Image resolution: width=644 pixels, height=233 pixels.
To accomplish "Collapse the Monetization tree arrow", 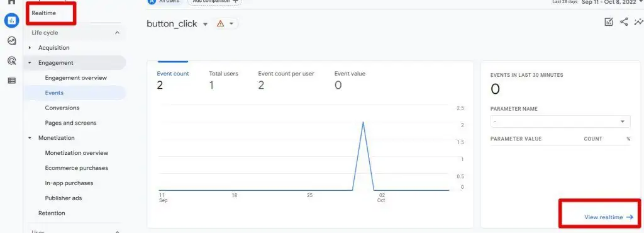I will tap(30, 138).
